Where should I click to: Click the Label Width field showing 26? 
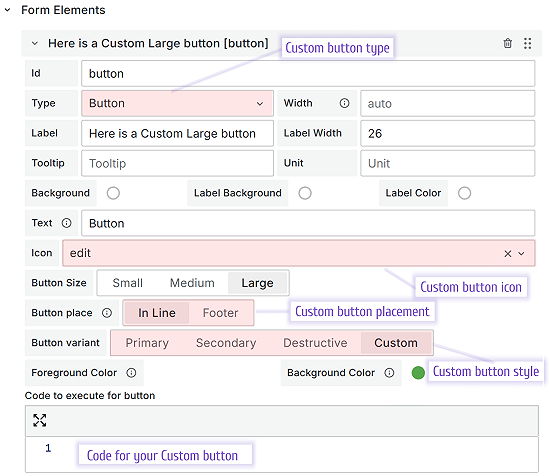[x=448, y=133]
